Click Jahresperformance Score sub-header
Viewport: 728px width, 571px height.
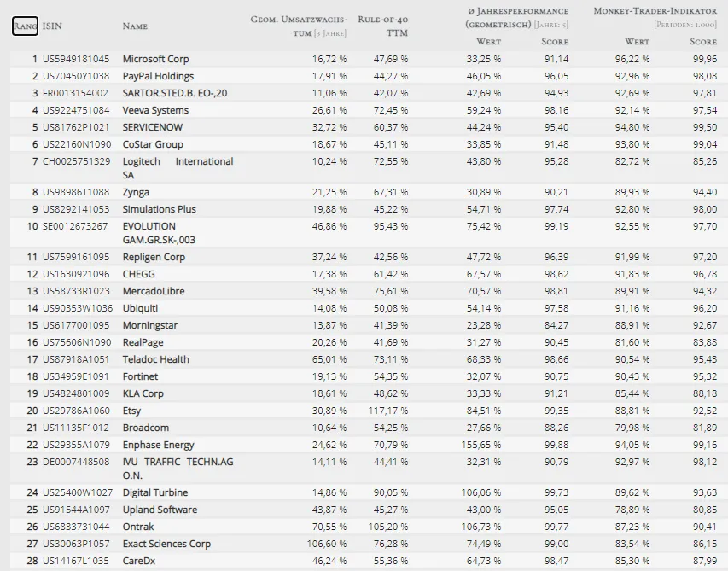click(555, 41)
